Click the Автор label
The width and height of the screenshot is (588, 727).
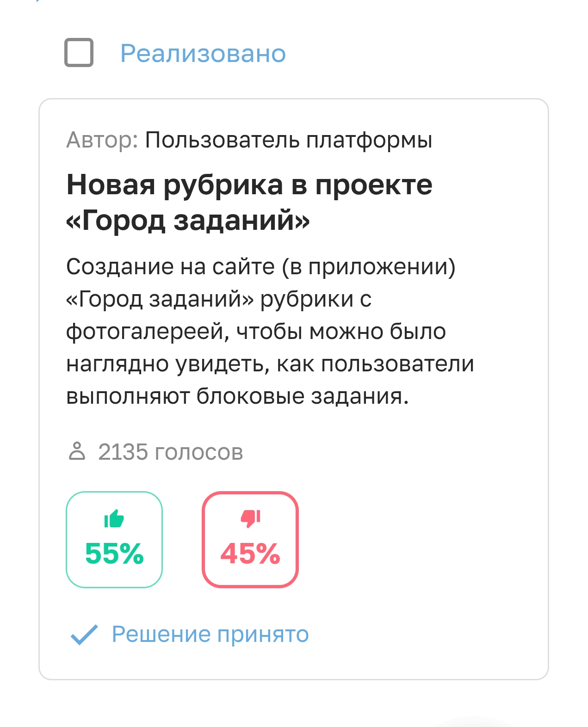click(x=102, y=140)
